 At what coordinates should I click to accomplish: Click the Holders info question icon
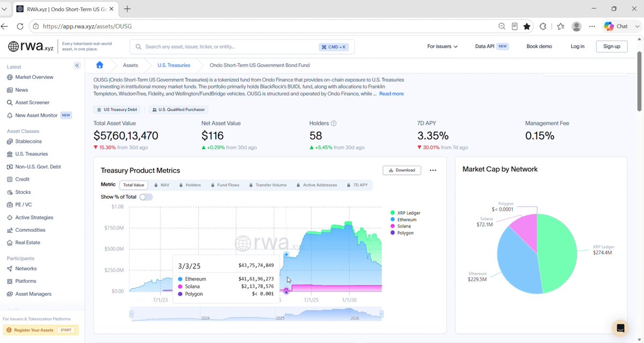pos(334,123)
